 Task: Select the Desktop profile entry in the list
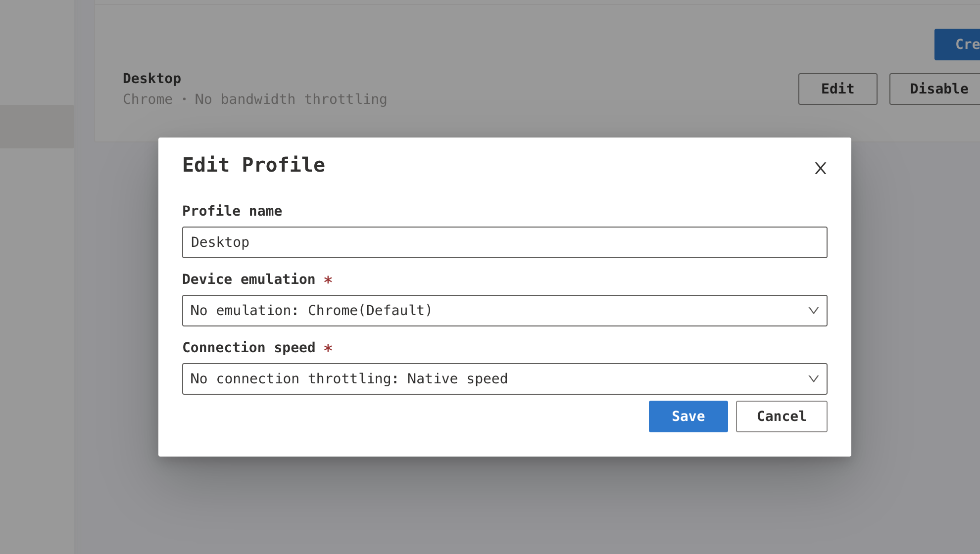click(151, 78)
